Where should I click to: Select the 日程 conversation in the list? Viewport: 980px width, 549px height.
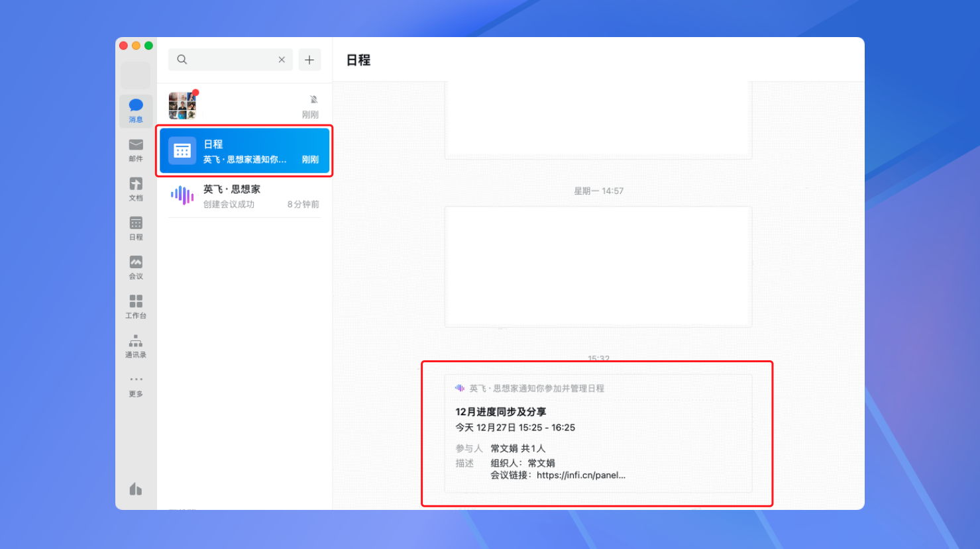click(x=245, y=151)
